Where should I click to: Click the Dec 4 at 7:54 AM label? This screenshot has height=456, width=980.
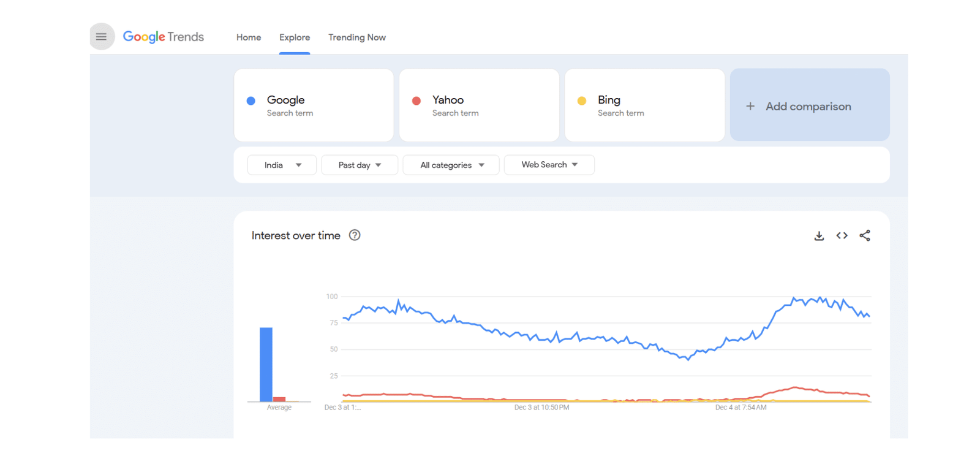coord(741,408)
